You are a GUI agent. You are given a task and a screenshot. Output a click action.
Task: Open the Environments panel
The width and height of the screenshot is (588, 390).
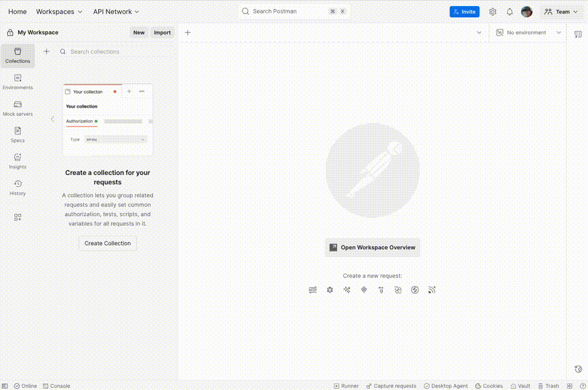(x=18, y=81)
